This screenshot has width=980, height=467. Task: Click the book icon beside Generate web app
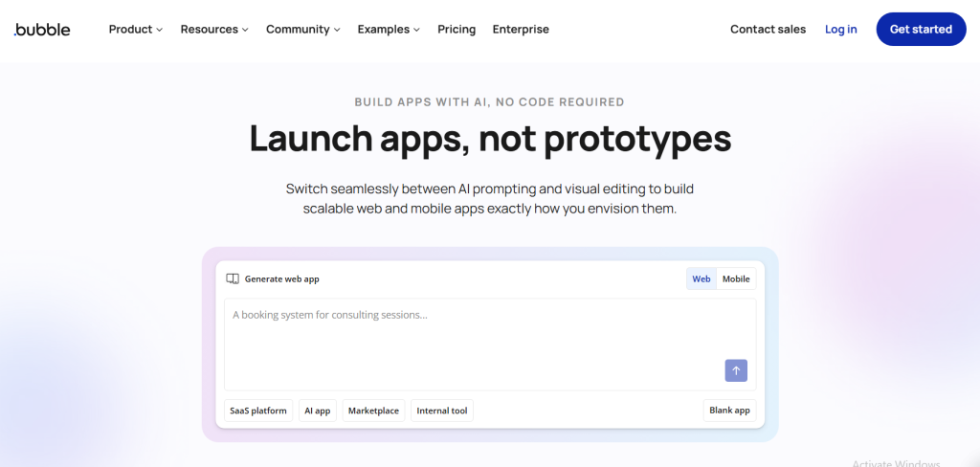[233, 279]
